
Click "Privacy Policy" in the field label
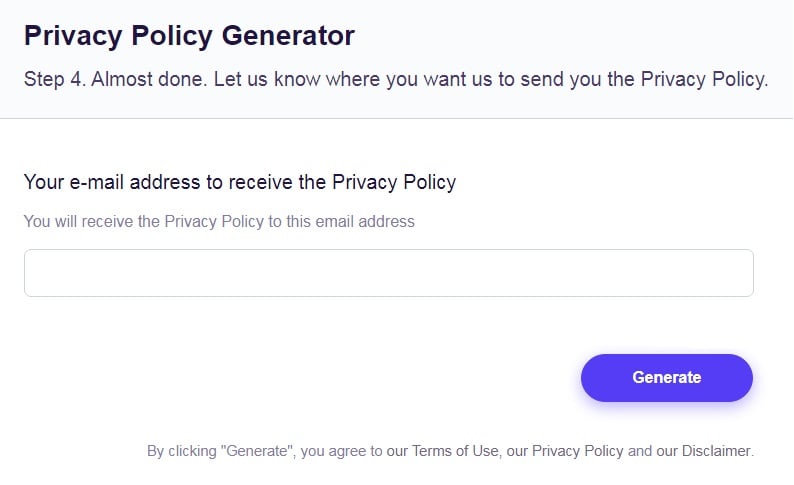click(x=394, y=182)
